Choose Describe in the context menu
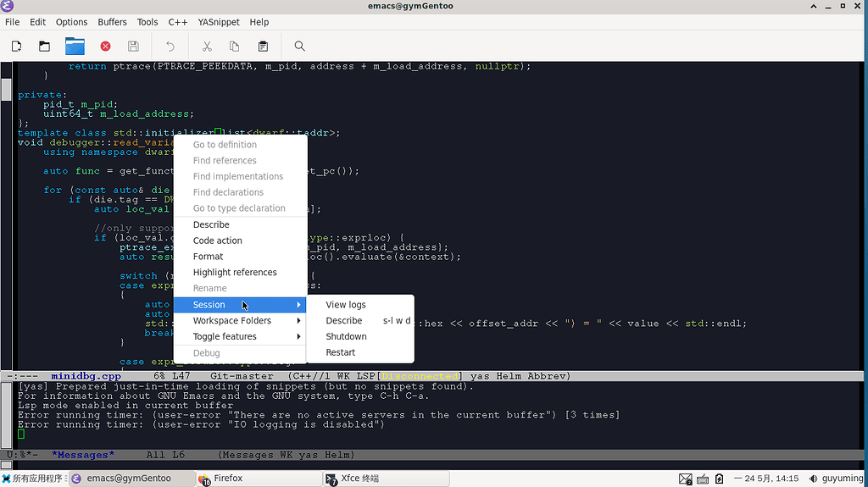The width and height of the screenshot is (868, 487). 240,224
